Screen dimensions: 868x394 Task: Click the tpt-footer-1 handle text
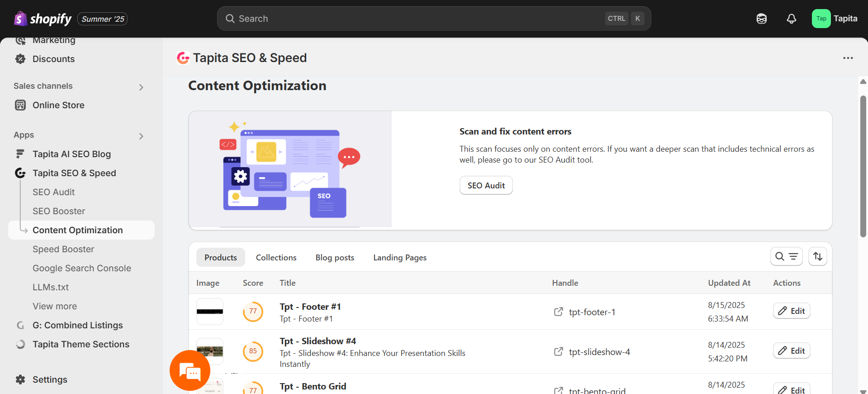click(x=592, y=312)
